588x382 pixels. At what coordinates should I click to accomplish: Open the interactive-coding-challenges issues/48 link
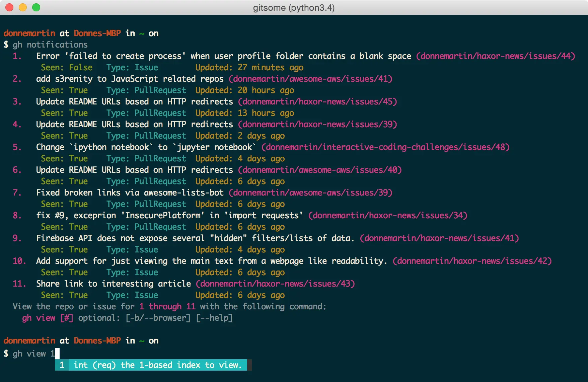(x=385, y=147)
